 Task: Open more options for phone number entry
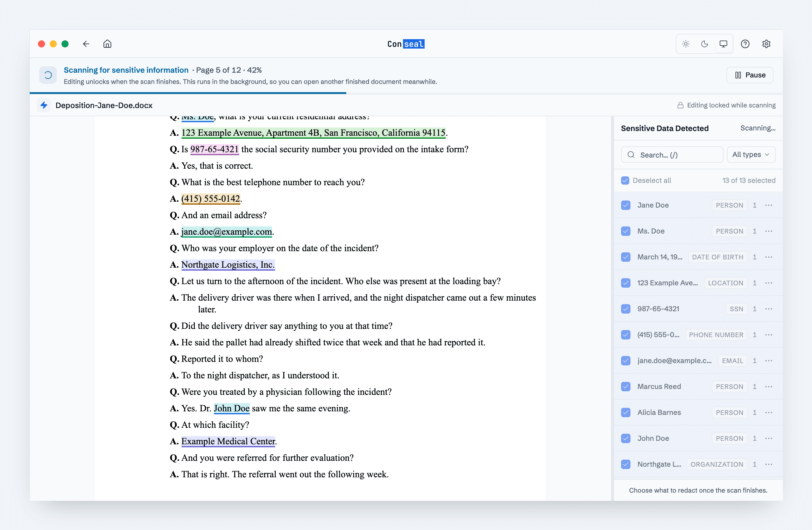click(x=769, y=335)
